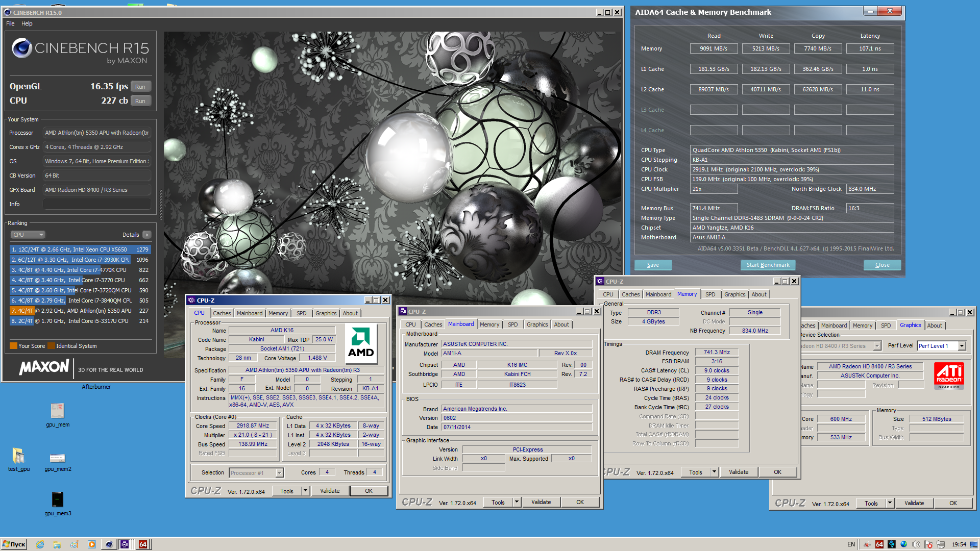Click Tools button in CPU-Z Memory window
Image resolution: width=980 pixels, height=551 pixels.
click(696, 472)
